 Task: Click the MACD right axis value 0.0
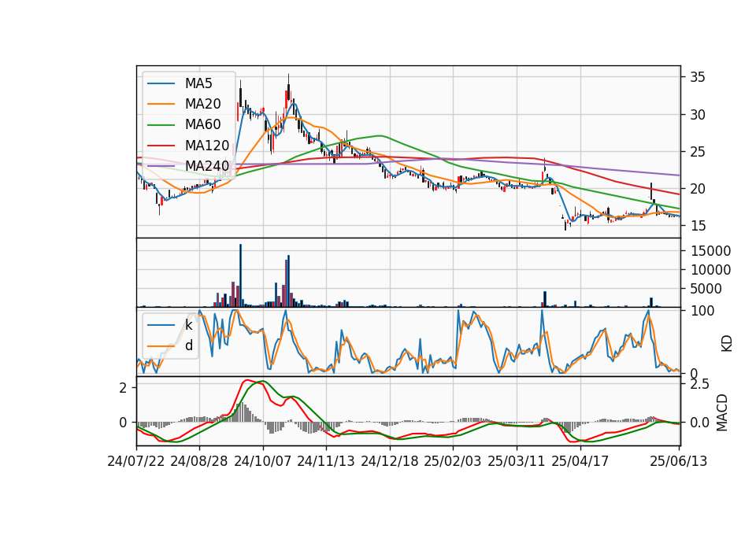point(699,423)
